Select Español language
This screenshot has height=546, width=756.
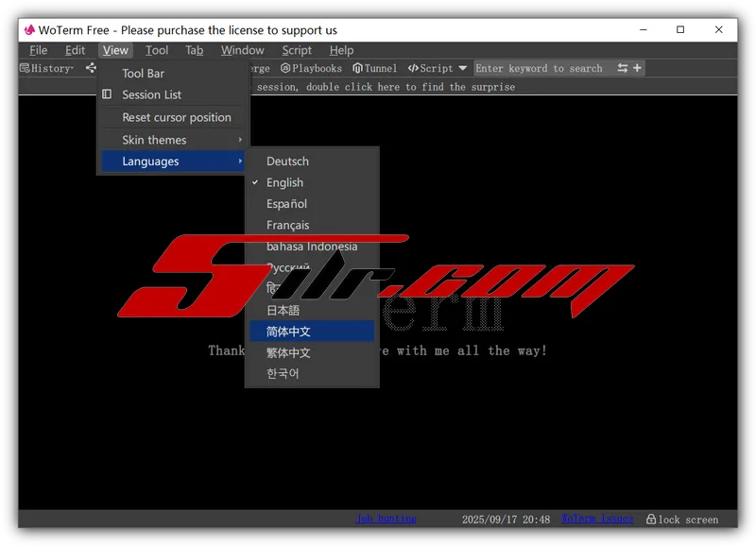pyautogui.click(x=312, y=203)
